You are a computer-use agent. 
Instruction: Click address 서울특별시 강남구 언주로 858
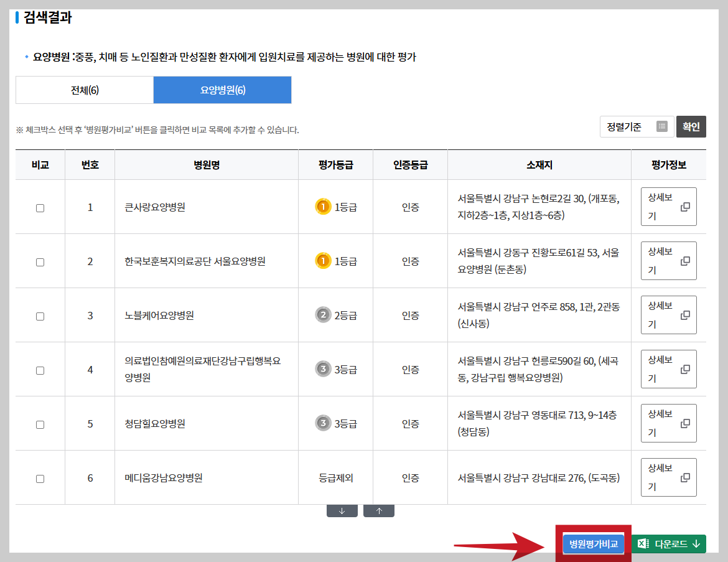click(539, 315)
